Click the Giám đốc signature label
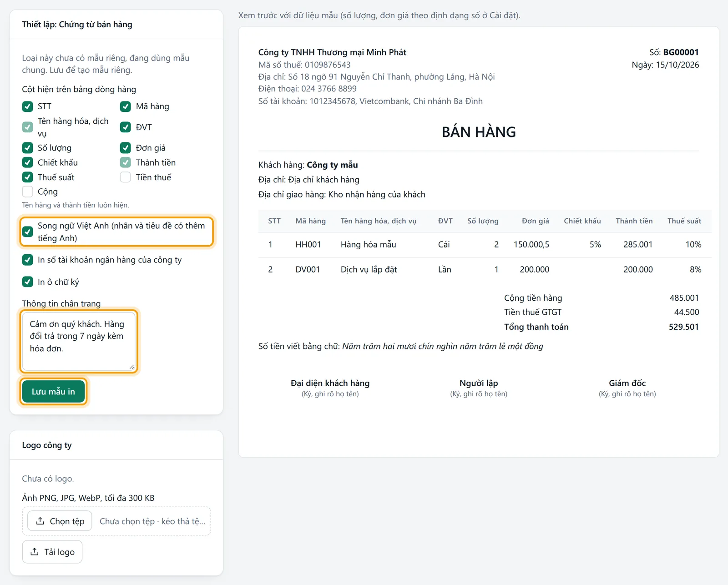 (x=627, y=383)
